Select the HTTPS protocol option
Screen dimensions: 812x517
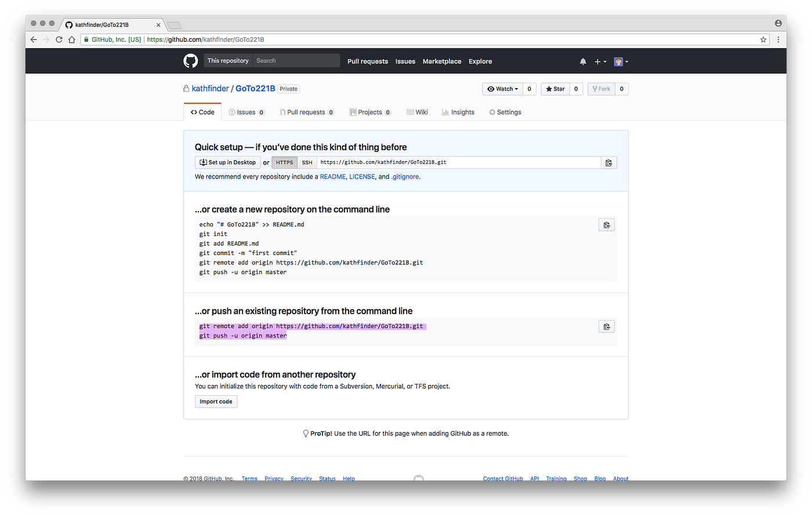point(284,162)
